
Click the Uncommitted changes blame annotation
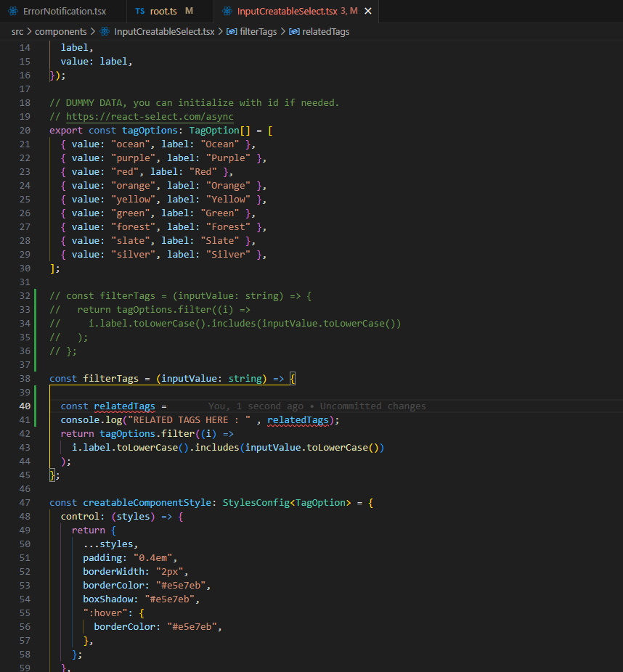click(x=373, y=406)
